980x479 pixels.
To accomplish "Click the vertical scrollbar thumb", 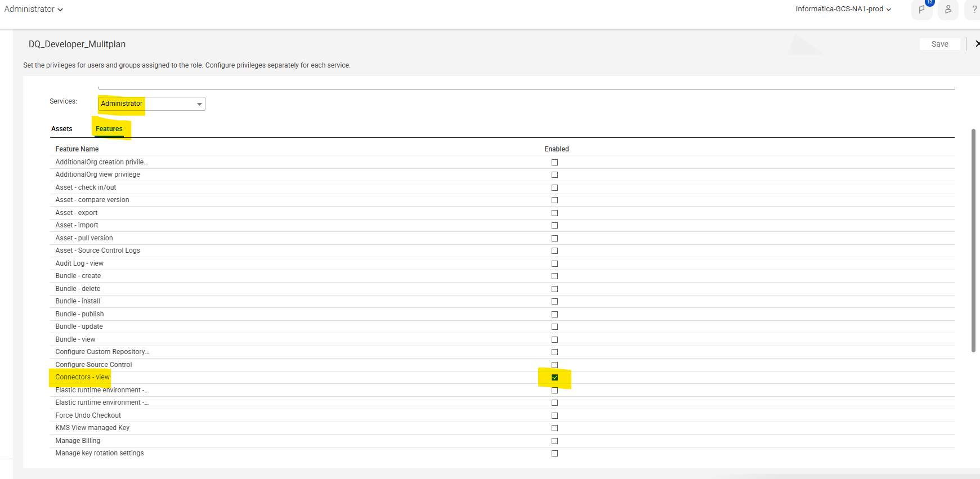I will [x=973, y=240].
